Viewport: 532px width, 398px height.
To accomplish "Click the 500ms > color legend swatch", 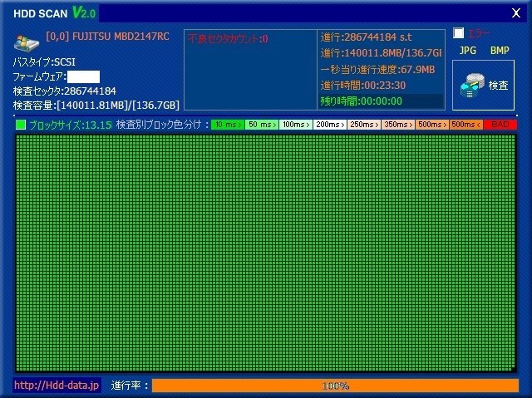I will 432,125.
